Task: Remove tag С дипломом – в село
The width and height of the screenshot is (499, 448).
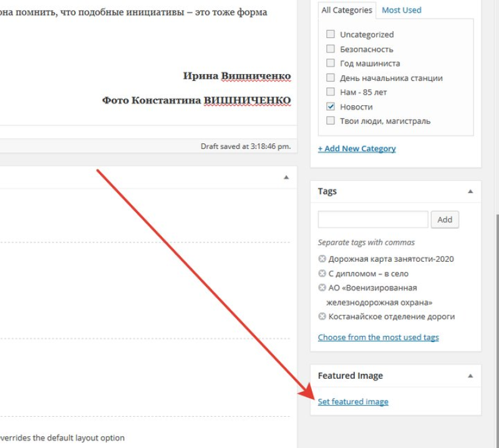Action: click(322, 274)
